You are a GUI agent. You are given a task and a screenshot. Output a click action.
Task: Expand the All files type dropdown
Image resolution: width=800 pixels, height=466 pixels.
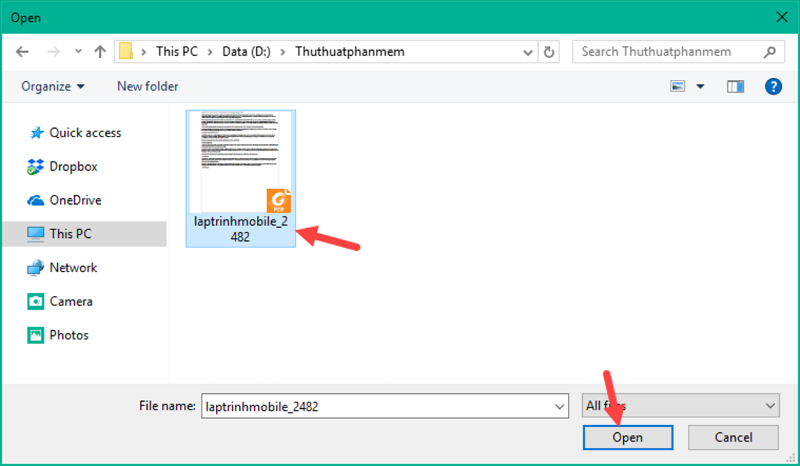(x=769, y=405)
